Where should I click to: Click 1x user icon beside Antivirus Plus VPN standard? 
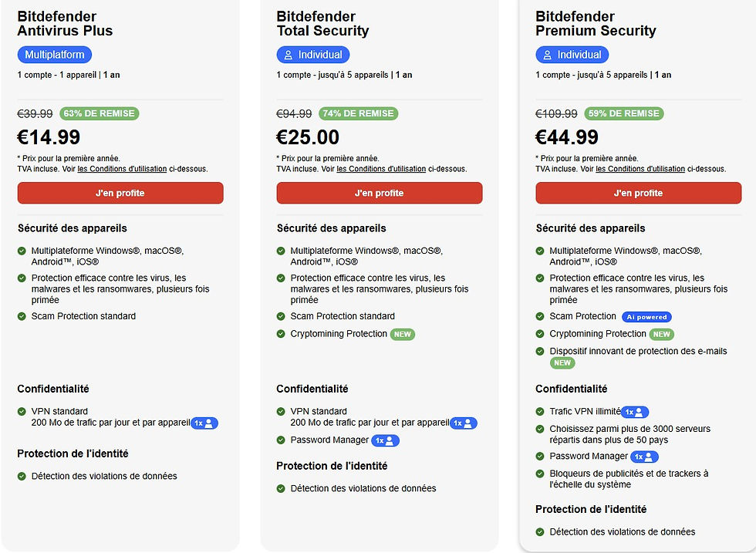(x=204, y=423)
